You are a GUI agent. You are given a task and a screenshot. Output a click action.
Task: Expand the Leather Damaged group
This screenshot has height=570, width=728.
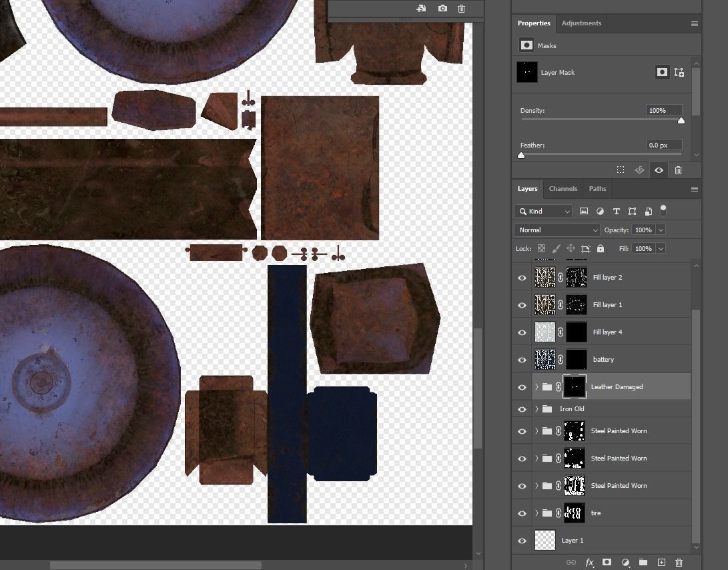point(536,386)
